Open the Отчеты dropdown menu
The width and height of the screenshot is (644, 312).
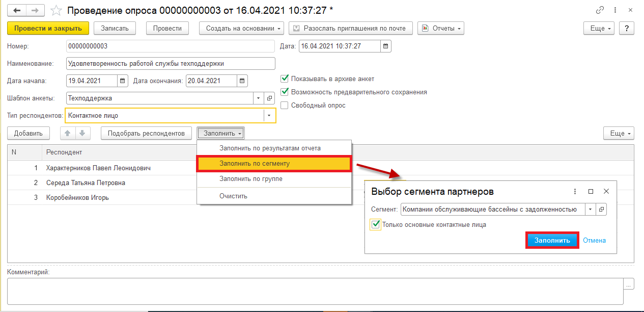tap(441, 28)
